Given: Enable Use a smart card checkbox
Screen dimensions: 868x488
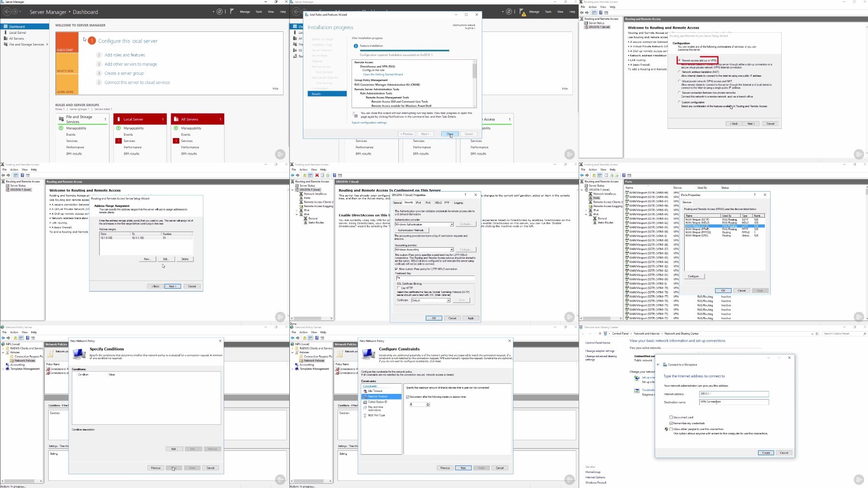Looking at the screenshot, I should click(x=671, y=417).
